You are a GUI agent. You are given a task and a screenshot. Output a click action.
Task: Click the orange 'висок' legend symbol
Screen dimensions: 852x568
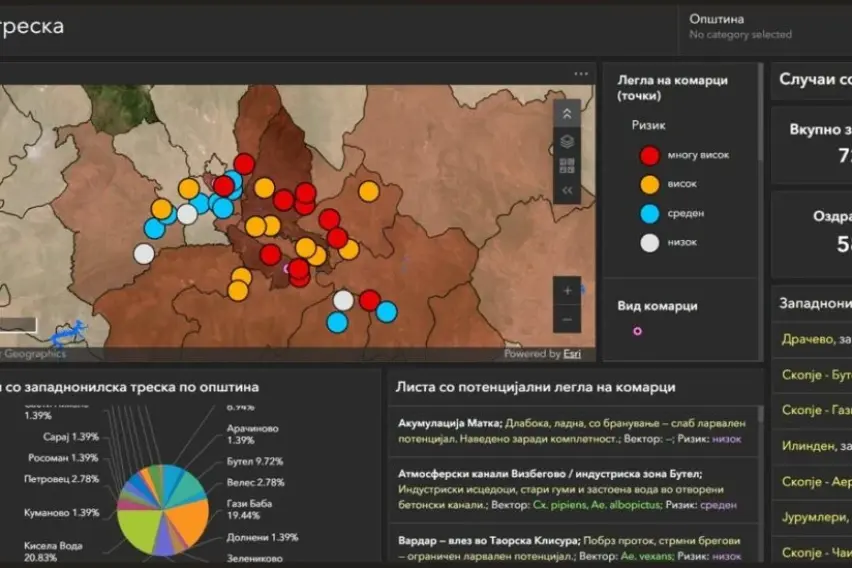click(649, 184)
